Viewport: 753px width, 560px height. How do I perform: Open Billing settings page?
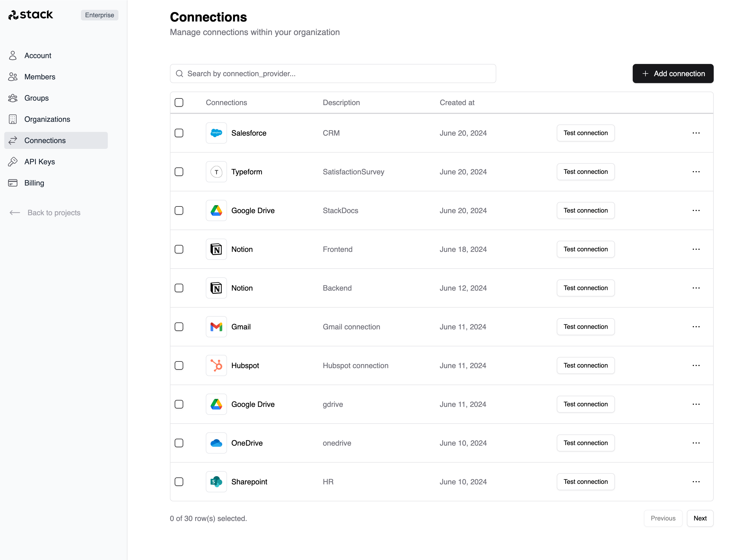33,182
